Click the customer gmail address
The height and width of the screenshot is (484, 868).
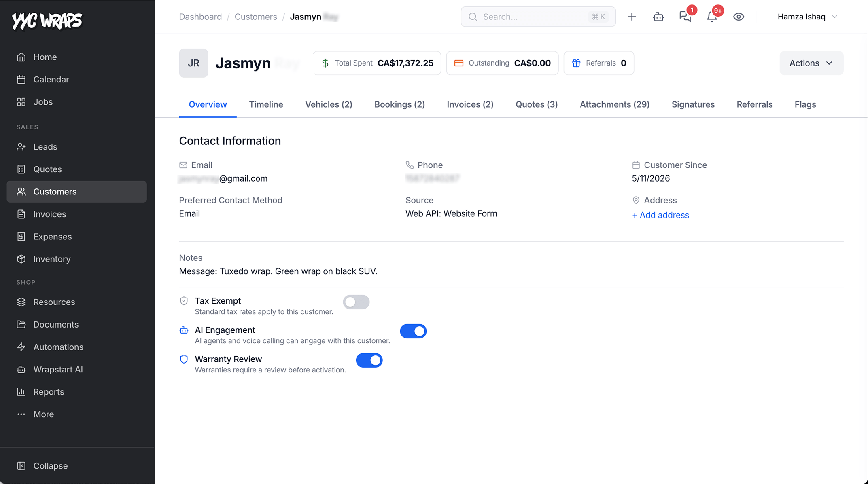[223, 178]
